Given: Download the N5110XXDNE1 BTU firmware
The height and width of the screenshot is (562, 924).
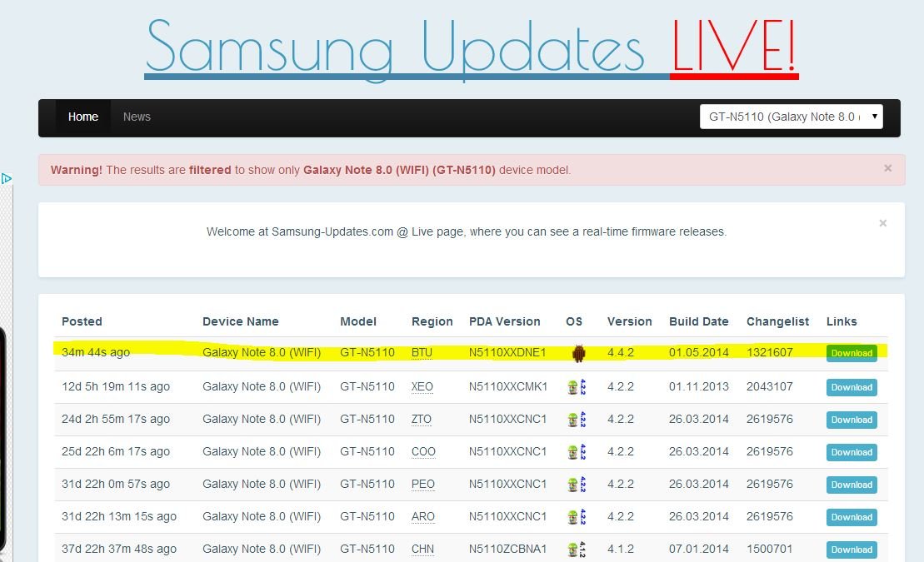Looking at the screenshot, I should (x=852, y=353).
